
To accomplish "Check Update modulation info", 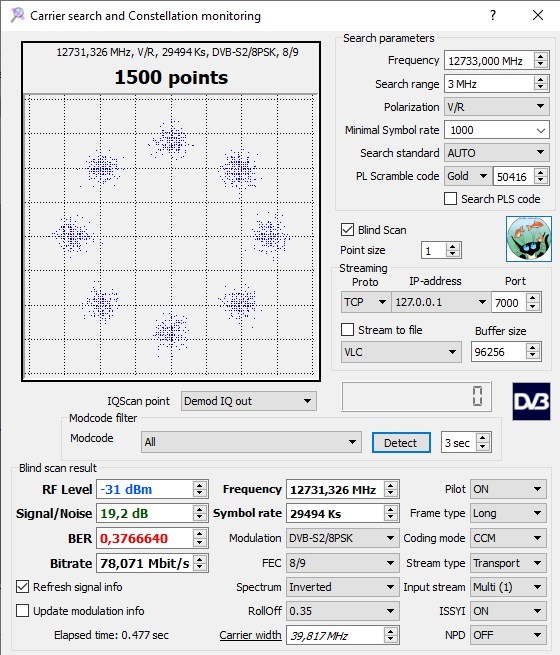I will (23, 611).
